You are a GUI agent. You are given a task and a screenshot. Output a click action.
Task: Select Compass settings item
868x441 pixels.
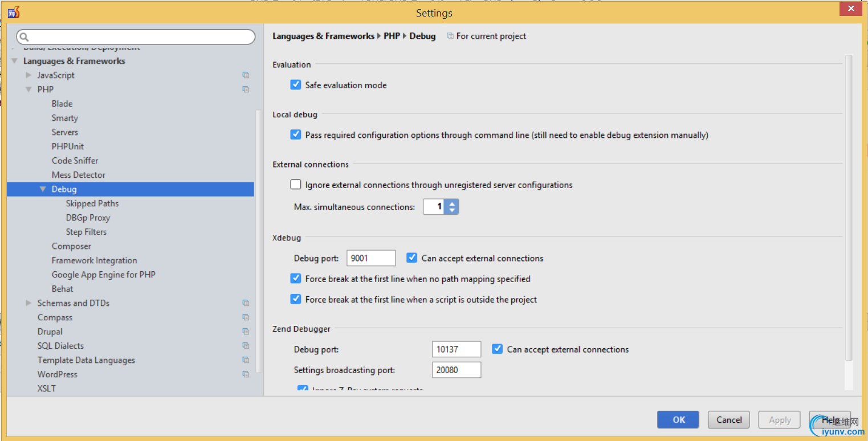pyautogui.click(x=55, y=317)
